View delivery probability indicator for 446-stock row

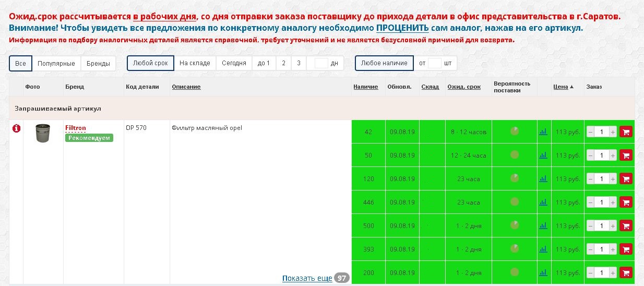click(515, 201)
